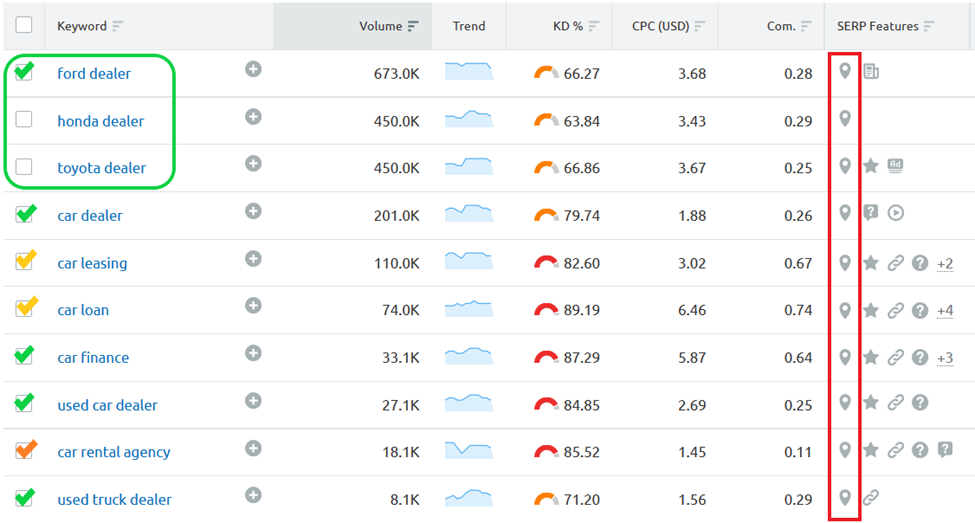Image resolution: width=975 pixels, height=523 pixels.
Task: Click the 89.19 KD value
Action: pyautogui.click(x=581, y=310)
